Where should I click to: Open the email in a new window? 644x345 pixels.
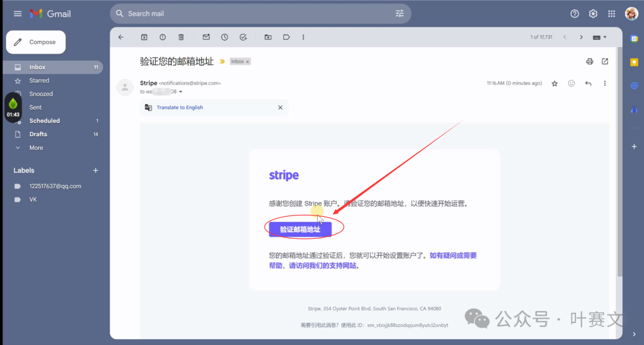[x=605, y=61]
